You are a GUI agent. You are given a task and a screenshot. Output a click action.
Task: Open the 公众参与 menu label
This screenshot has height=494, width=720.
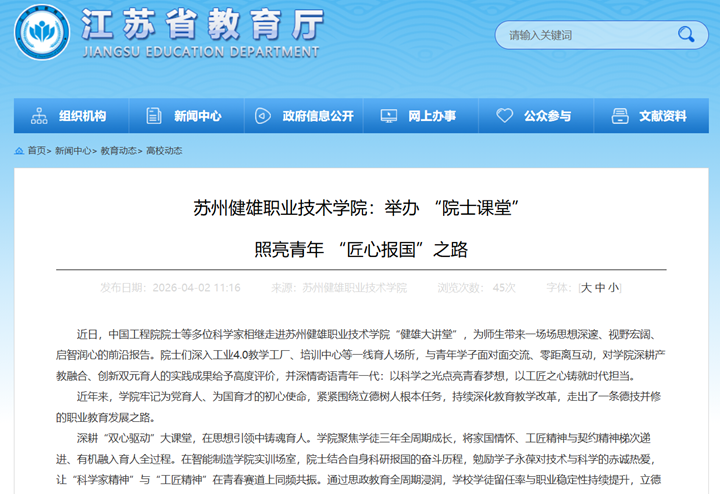547,116
